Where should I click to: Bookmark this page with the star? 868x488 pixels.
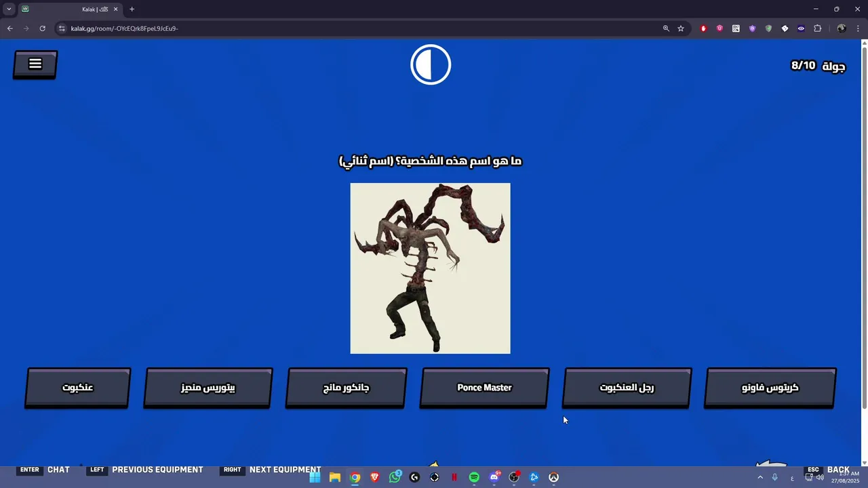[681, 28]
